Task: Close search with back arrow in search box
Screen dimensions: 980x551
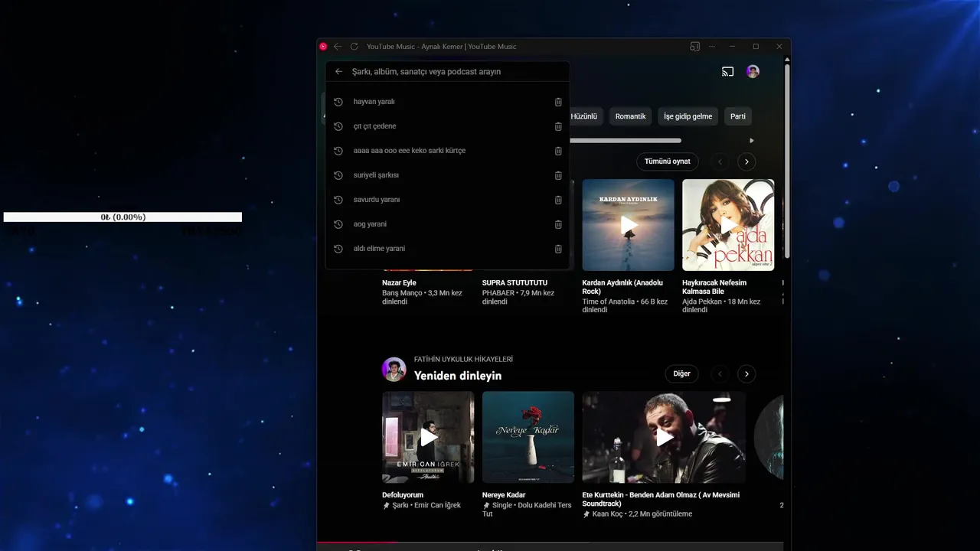Action: [338, 71]
